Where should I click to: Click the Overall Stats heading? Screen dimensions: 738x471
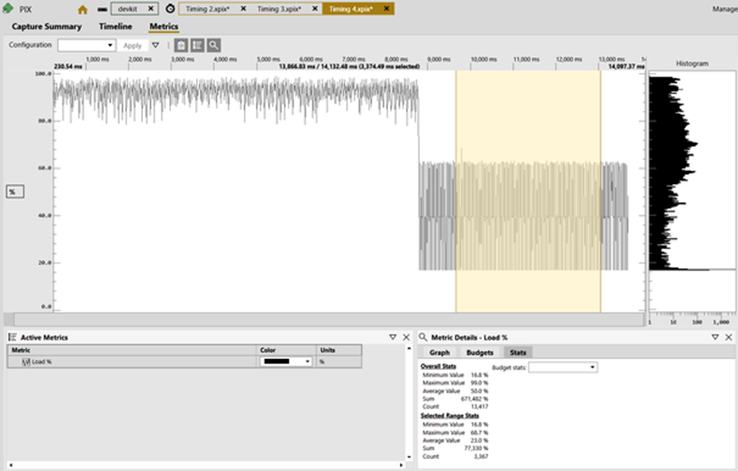(438, 366)
